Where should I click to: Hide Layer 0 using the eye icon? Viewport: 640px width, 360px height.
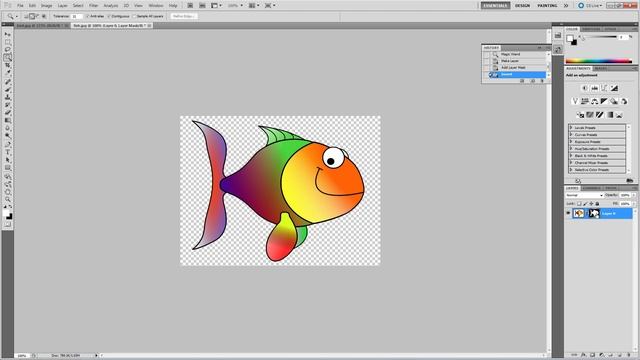click(568, 213)
